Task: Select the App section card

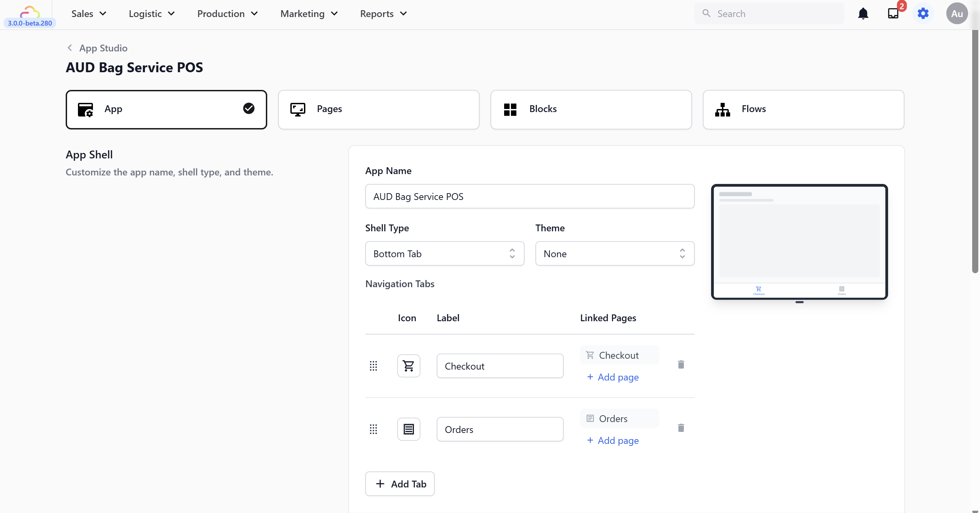Action: [166, 109]
